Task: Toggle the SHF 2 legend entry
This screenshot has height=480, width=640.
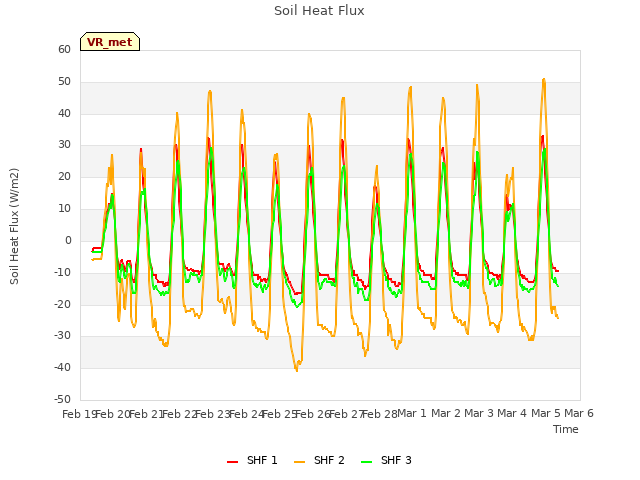Action: (319, 460)
